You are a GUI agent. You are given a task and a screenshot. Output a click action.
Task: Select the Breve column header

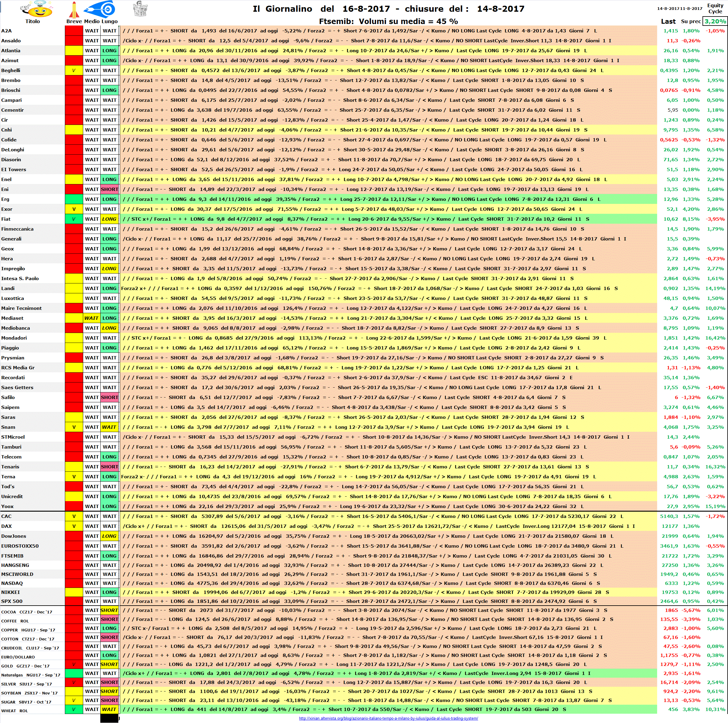tap(74, 22)
